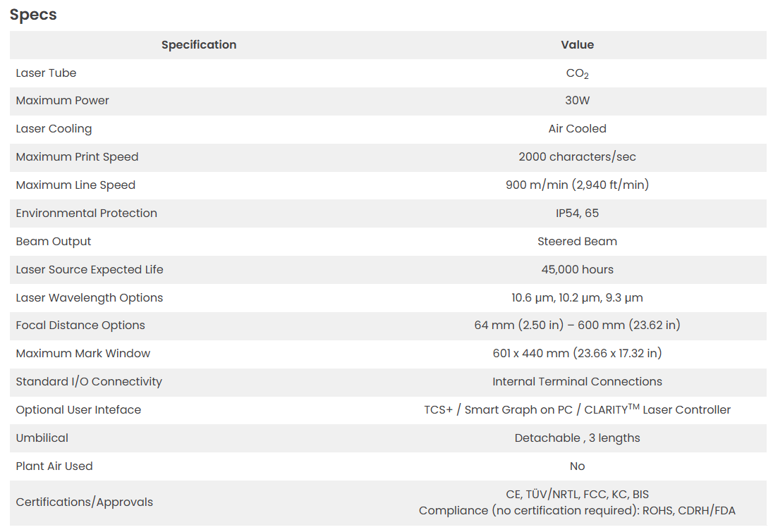Click the 45,000 hours value
Screen dimensions: 773x532
point(577,270)
